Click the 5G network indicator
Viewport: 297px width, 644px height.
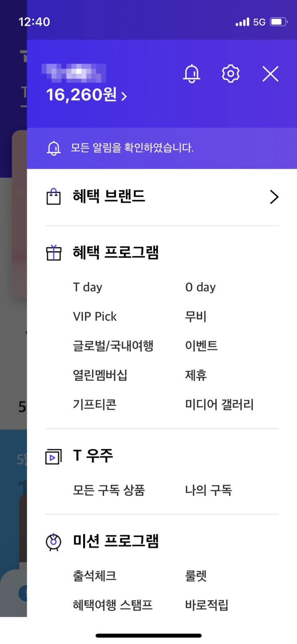click(258, 22)
